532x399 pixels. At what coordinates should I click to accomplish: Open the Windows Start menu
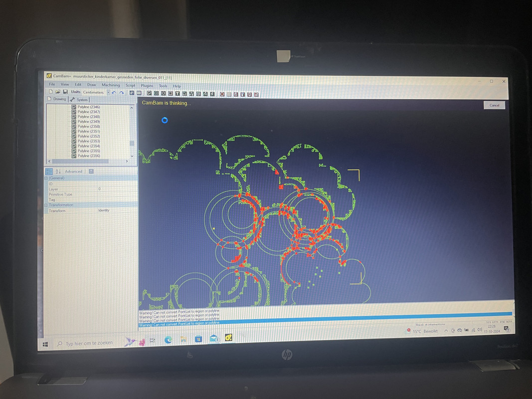[45, 344]
